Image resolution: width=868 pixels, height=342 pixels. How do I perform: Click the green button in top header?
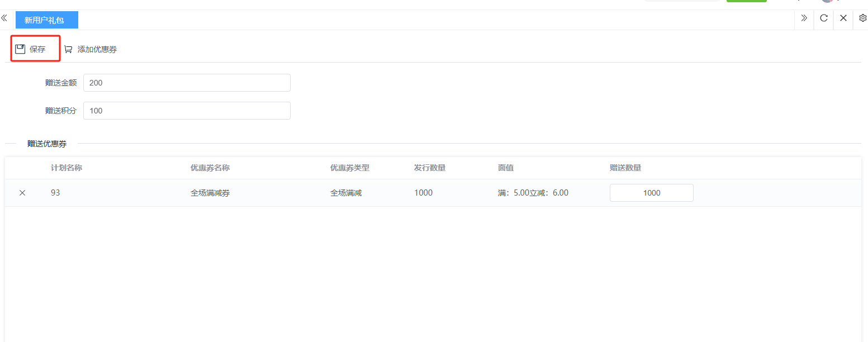click(x=746, y=1)
